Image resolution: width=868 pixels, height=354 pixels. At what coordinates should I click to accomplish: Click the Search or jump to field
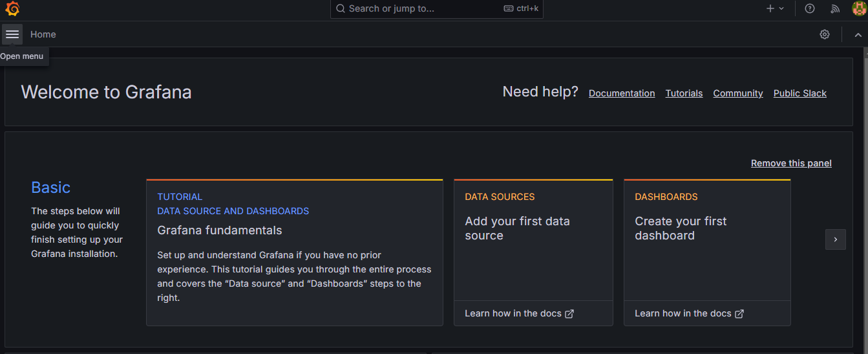(x=437, y=8)
